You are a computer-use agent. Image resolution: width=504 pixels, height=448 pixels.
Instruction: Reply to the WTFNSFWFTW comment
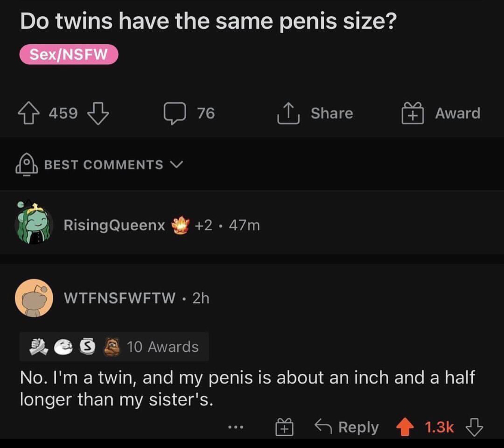coord(347,427)
